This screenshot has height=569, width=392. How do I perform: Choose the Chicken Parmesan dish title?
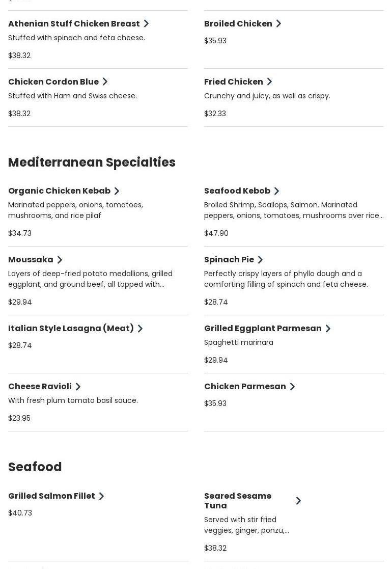[x=245, y=387]
